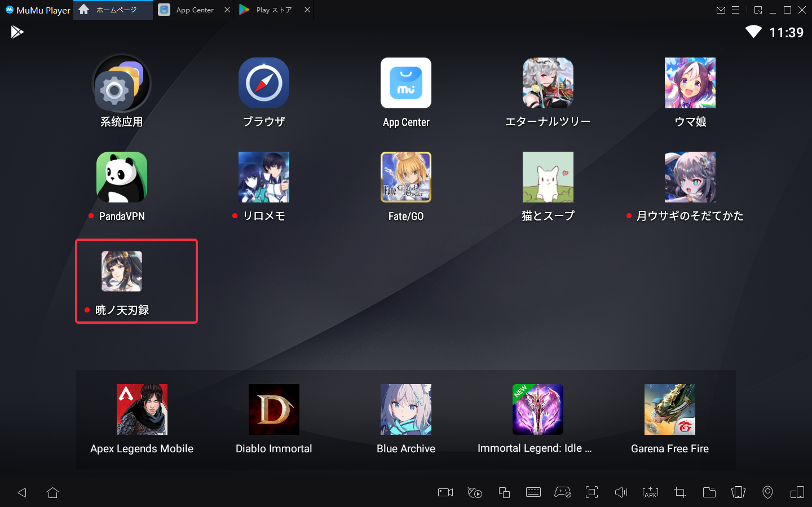Open the operation recorder macro tool

[475, 492]
